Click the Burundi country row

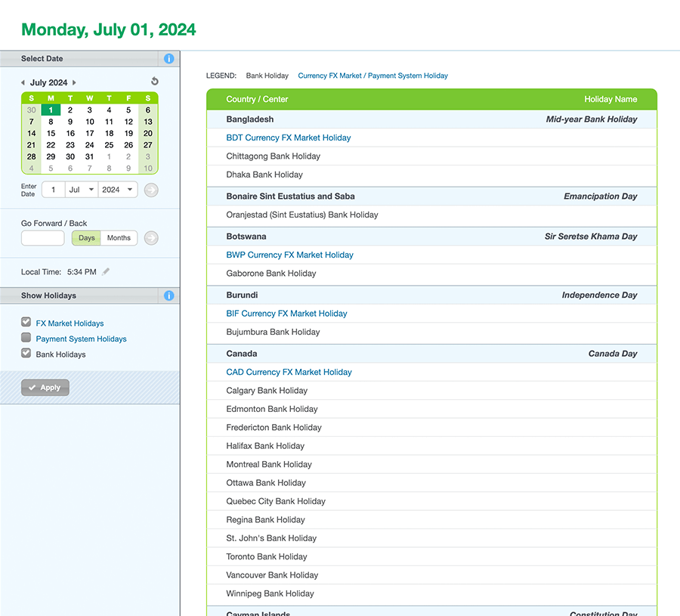431,295
